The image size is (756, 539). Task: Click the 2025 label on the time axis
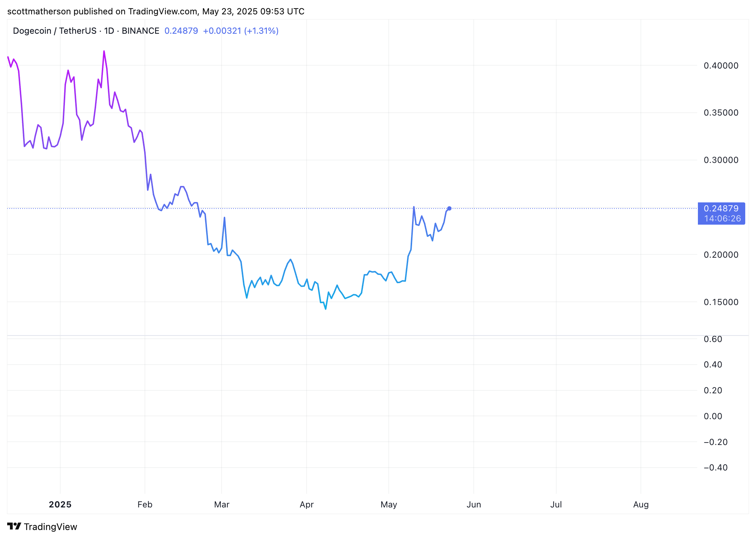click(x=60, y=505)
